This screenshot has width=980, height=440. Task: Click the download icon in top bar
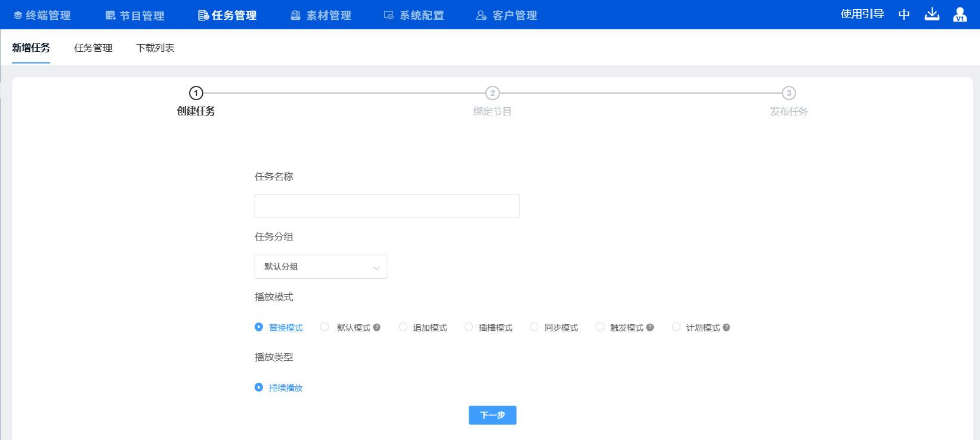coord(932,14)
